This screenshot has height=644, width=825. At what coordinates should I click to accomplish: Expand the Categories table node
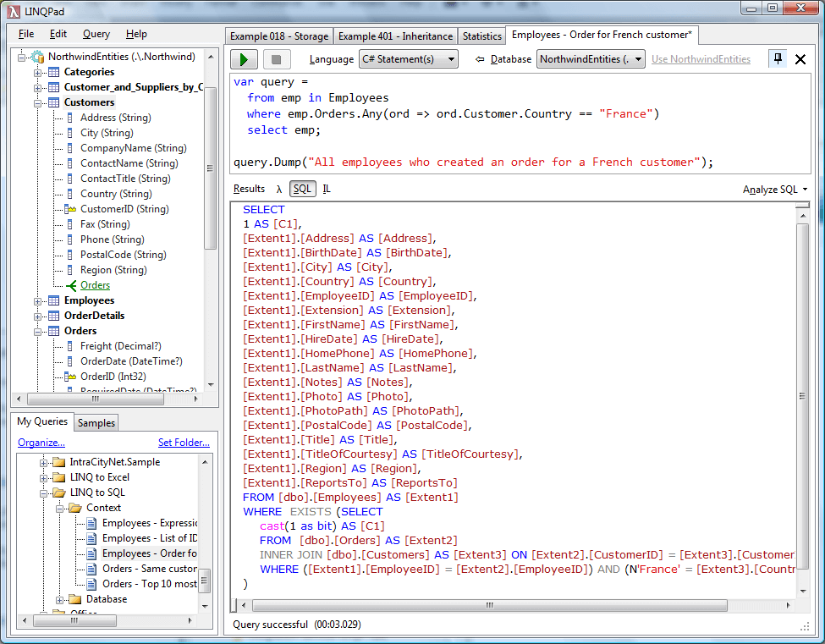point(38,73)
